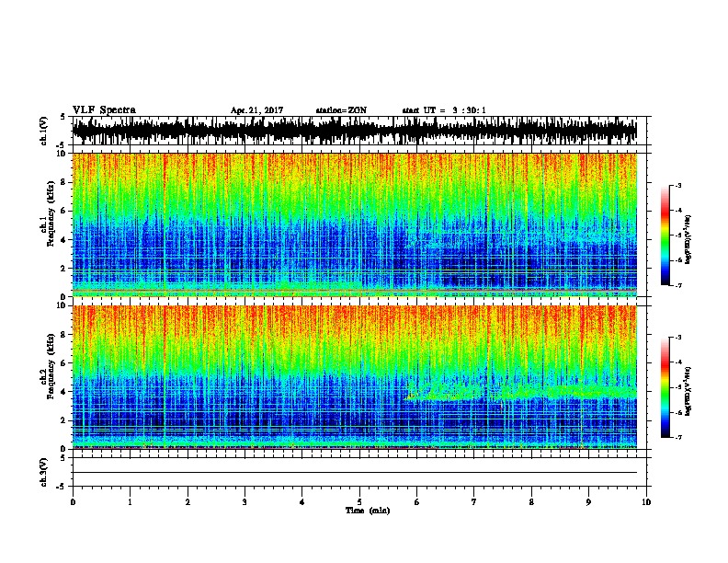This screenshot has height=563, width=728.
Task: Click the "-5" tick of ch.3(V) axis
Action: click(63, 487)
